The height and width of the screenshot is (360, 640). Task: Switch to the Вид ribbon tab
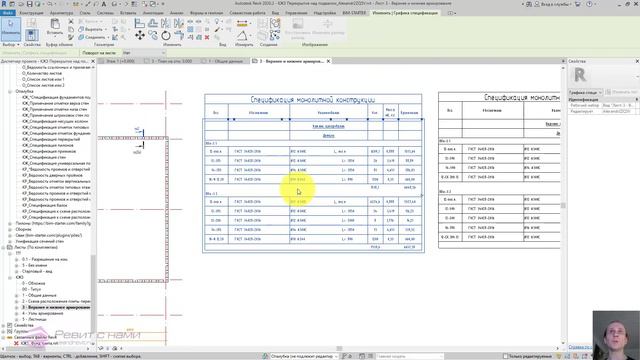276,13
